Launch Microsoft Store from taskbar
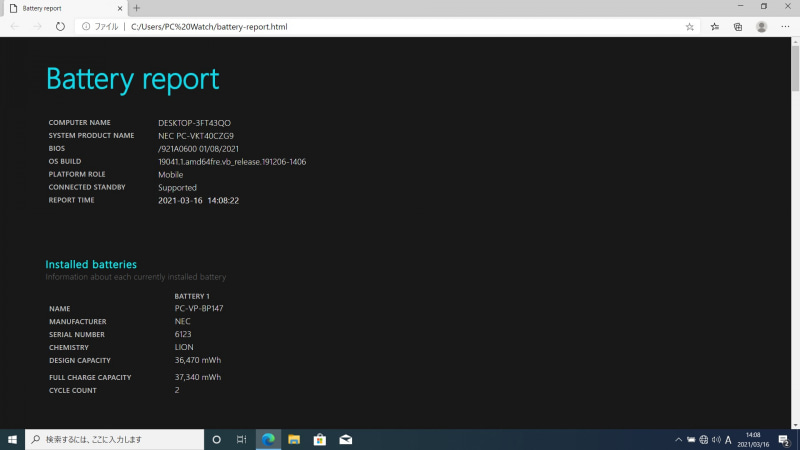 click(x=320, y=439)
